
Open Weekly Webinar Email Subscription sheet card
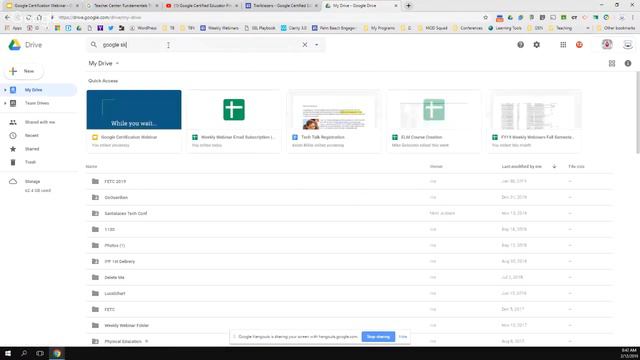234,121
